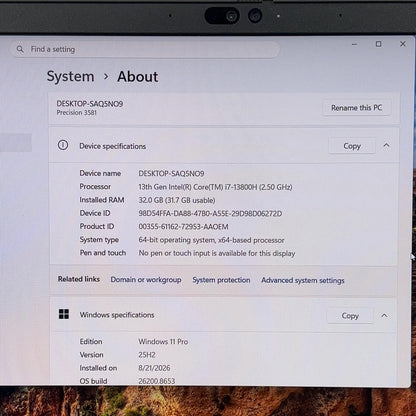Select the highlighted sidebar navigation item
The width and height of the screenshot is (416, 416).
tap(16, 143)
